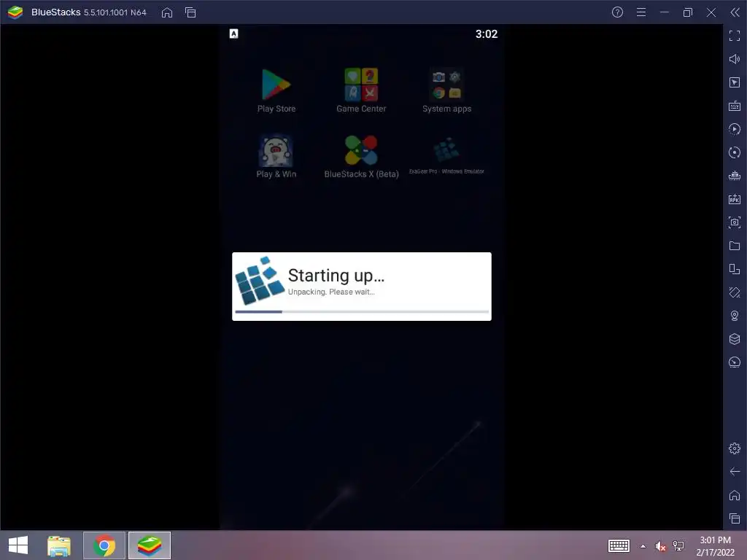Open the touch keyboard from system tray
Viewport: 747px width, 560px height.
619,545
